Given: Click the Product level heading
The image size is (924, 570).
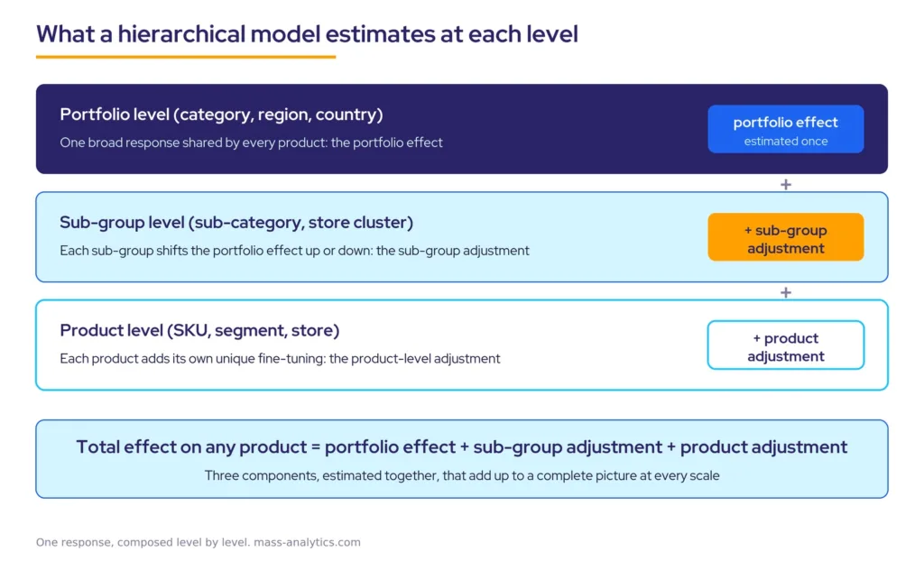Looking at the screenshot, I should [x=199, y=330].
